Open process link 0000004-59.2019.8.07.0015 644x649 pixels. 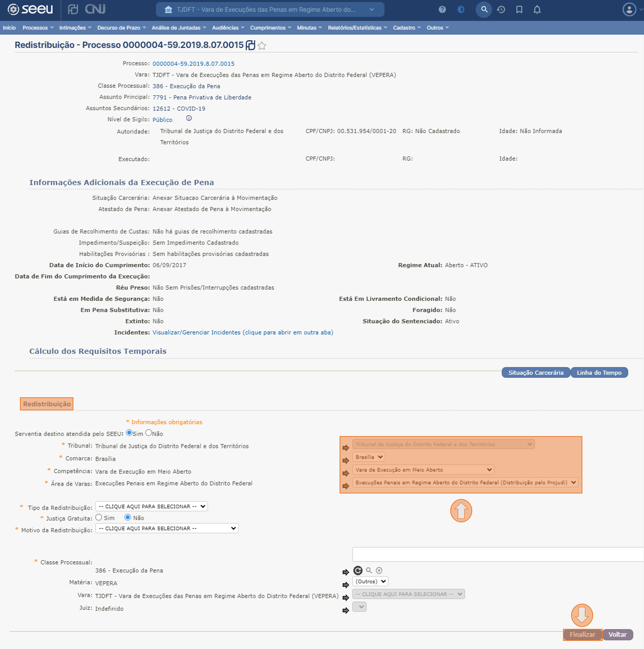point(194,63)
